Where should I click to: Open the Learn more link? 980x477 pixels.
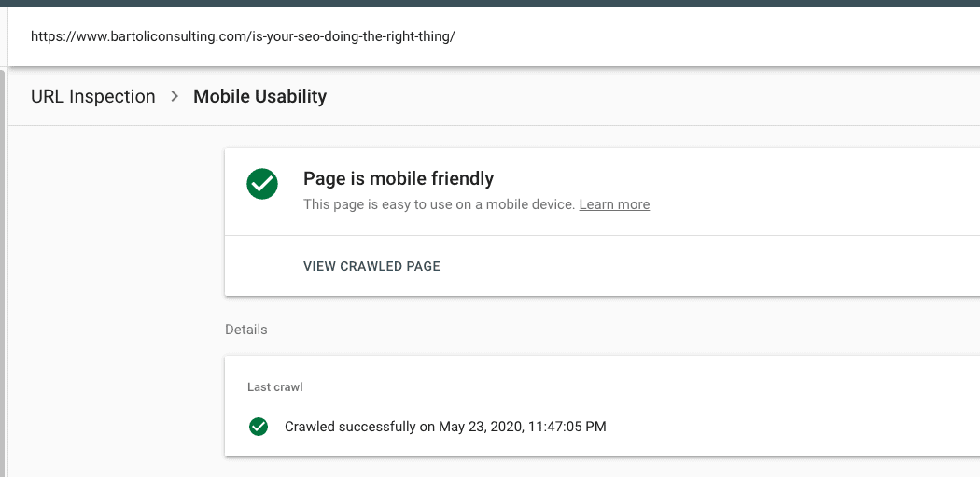pos(614,204)
